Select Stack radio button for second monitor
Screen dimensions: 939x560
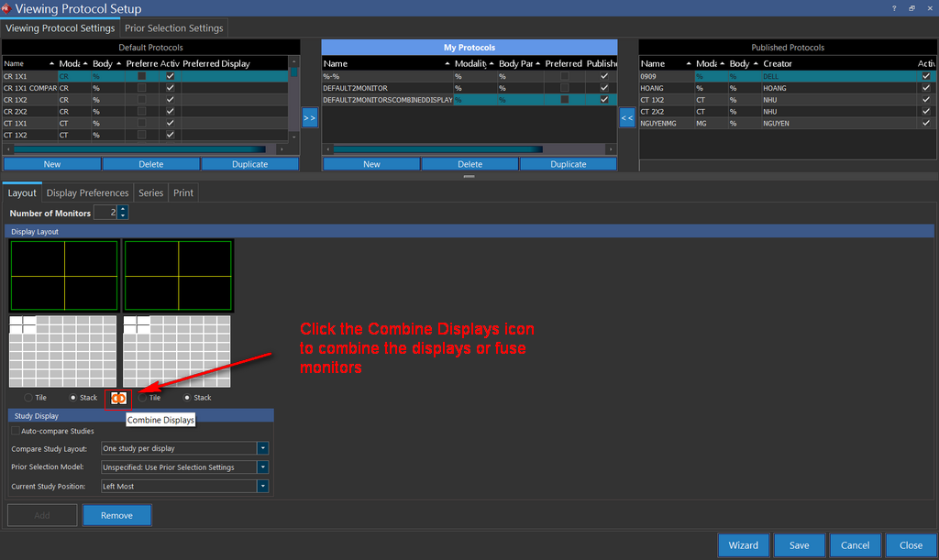(188, 398)
